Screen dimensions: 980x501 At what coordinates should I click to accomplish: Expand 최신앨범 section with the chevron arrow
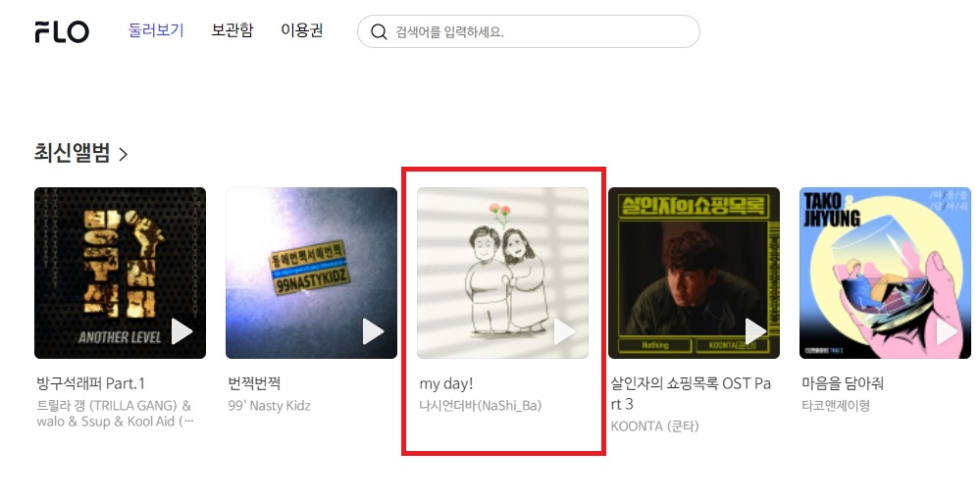124,154
